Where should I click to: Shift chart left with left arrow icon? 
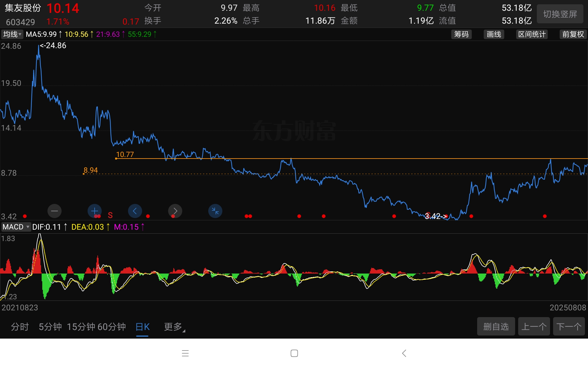tap(135, 211)
